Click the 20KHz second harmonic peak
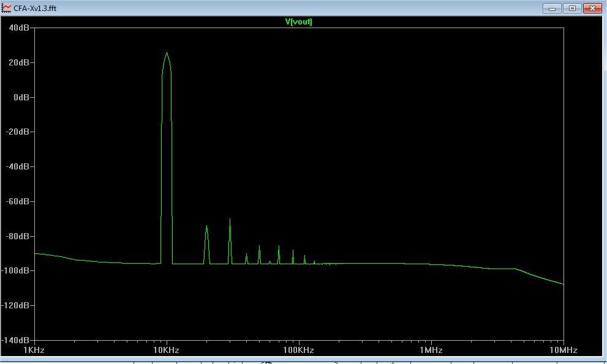The image size is (607, 364). pyautogui.click(x=206, y=226)
